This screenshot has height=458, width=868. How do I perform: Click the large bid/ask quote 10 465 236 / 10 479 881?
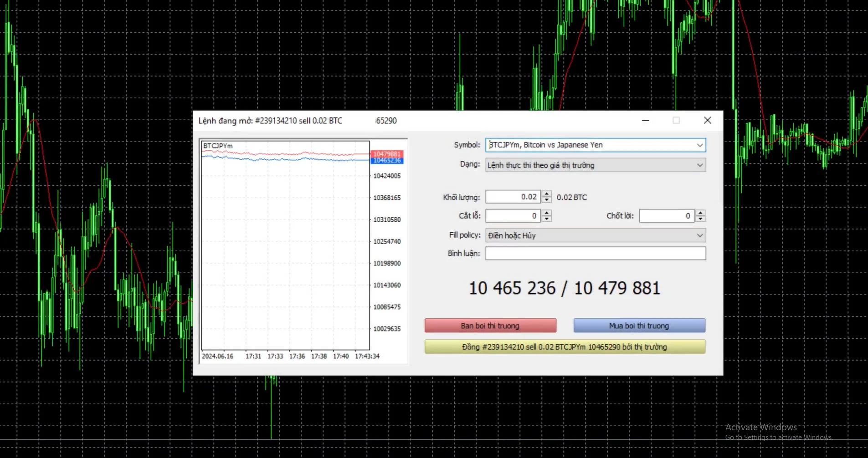tap(565, 288)
